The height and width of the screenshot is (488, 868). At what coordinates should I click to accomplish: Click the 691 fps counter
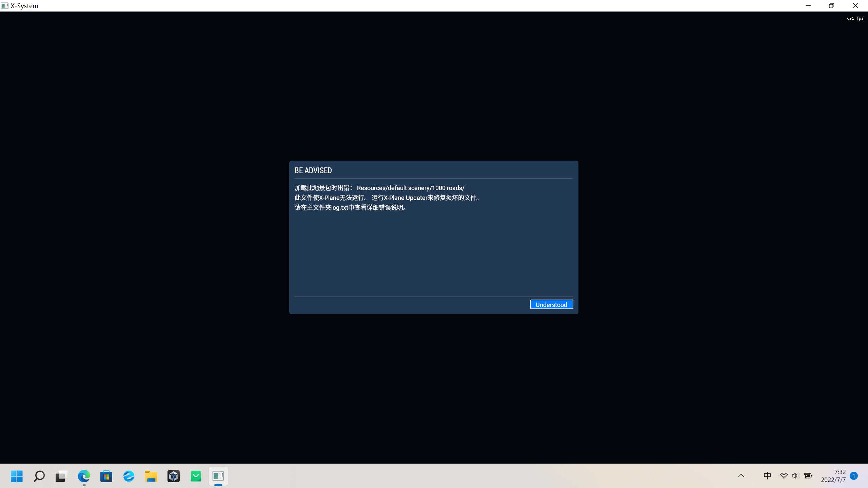point(855,18)
